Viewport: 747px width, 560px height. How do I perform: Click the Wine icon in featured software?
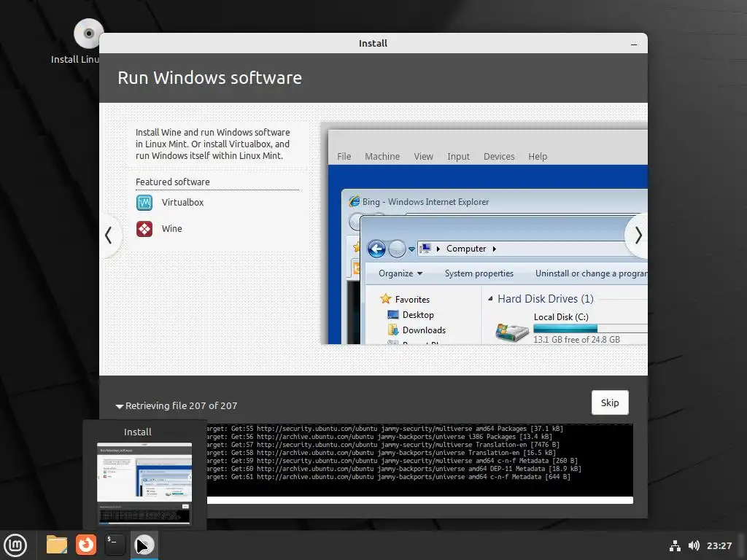pyautogui.click(x=144, y=229)
